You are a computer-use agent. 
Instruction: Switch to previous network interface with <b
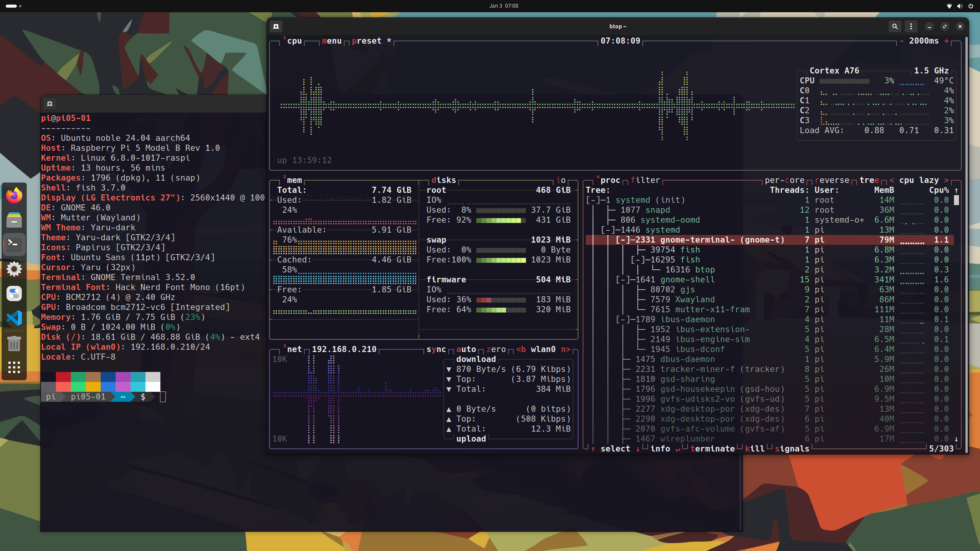coord(521,349)
